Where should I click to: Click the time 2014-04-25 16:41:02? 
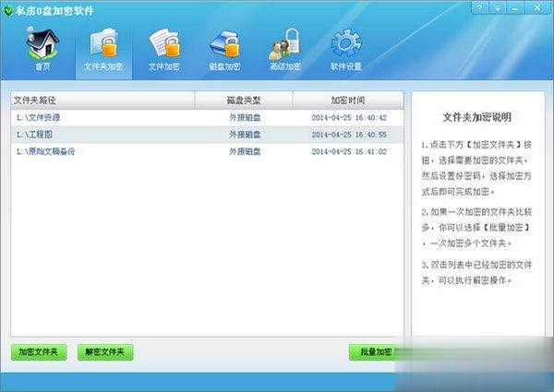click(x=349, y=151)
